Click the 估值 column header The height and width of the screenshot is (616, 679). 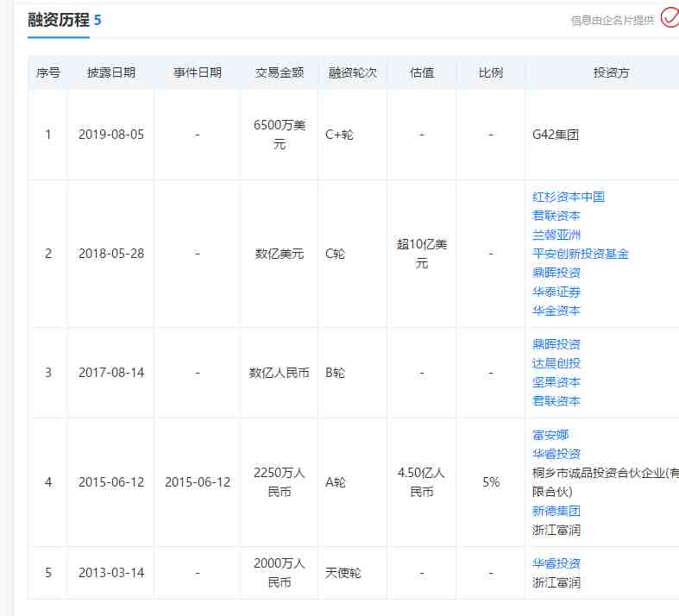click(422, 72)
